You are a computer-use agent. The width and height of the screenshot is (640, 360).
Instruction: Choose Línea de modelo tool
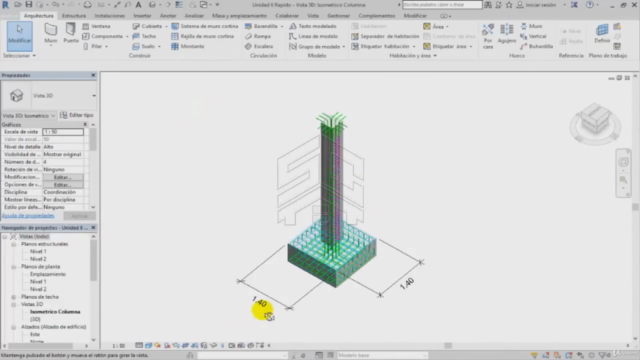pyautogui.click(x=313, y=36)
